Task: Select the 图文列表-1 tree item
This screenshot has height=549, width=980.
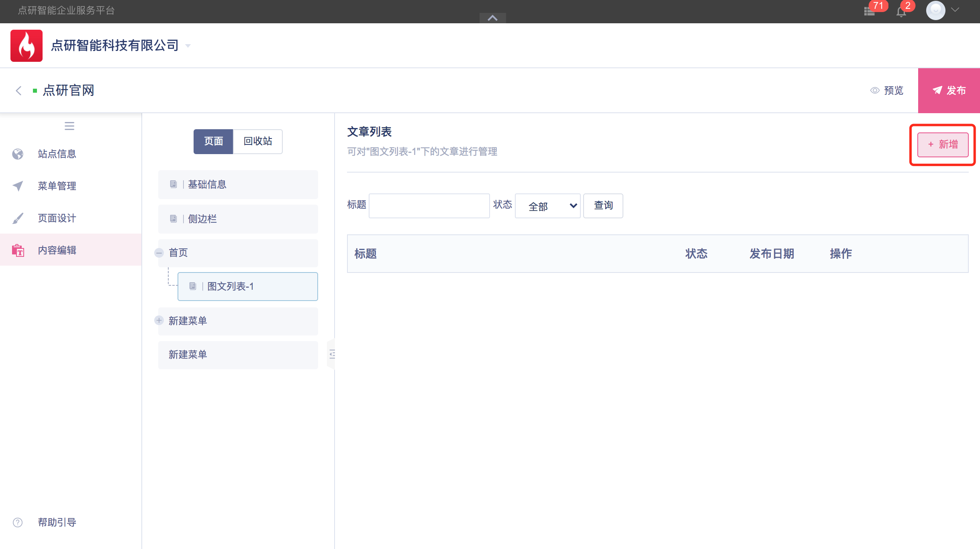Action: (248, 287)
